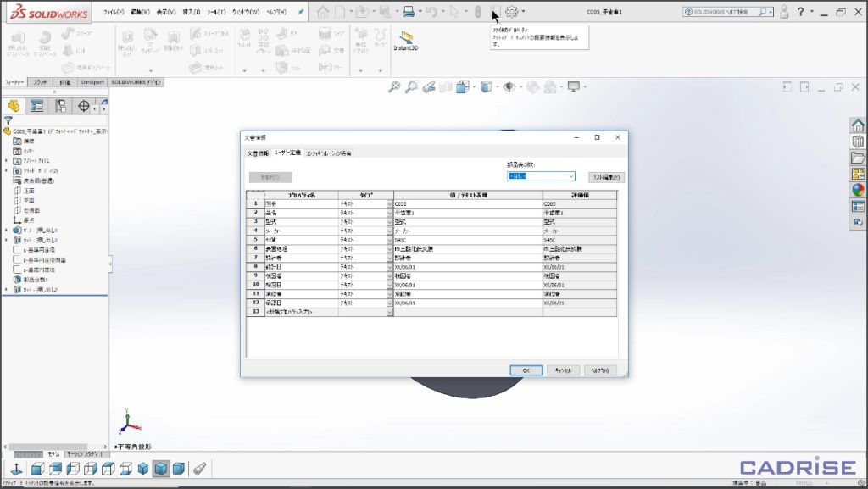Toggle the pin icon beside the Help menu
This screenshot has width=868, height=489.
click(300, 13)
